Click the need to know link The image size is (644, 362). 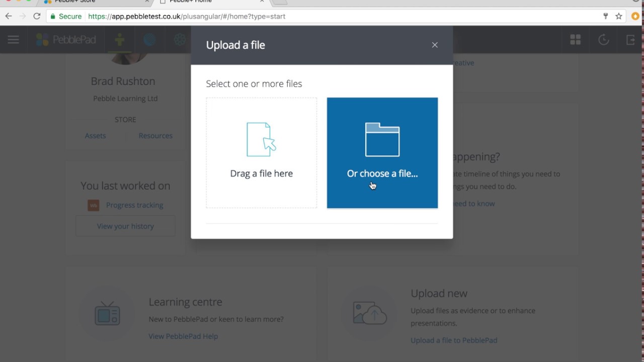(x=474, y=204)
